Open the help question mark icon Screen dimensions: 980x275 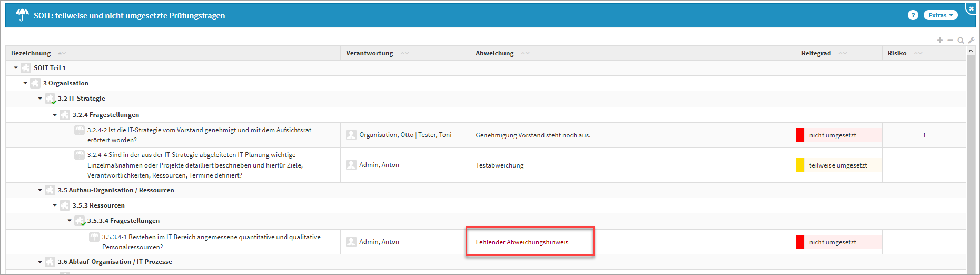913,15
